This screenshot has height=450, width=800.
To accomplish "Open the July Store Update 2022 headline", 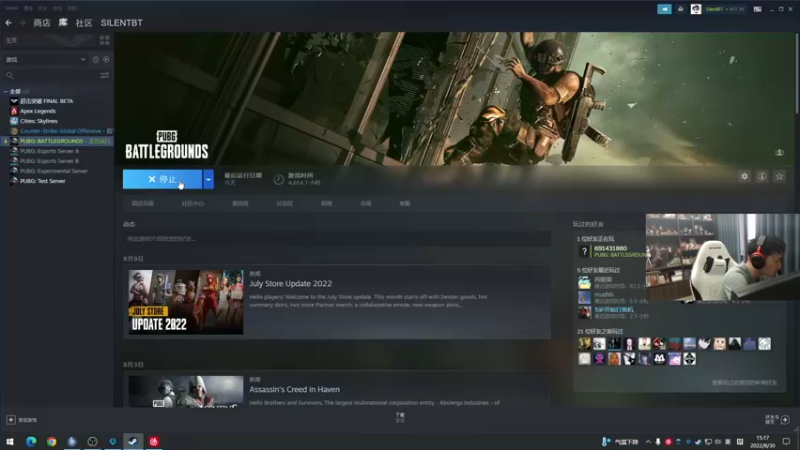I will (290, 284).
